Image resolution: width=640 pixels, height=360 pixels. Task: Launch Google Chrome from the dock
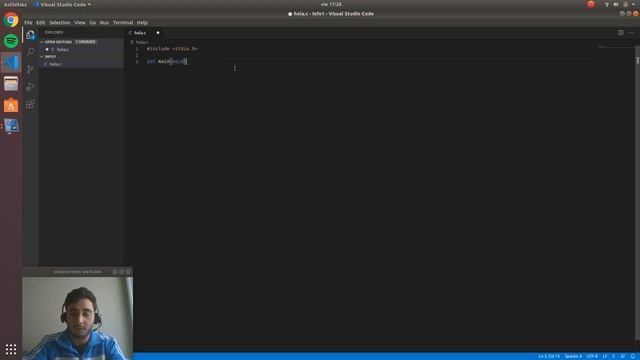[11, 20]
